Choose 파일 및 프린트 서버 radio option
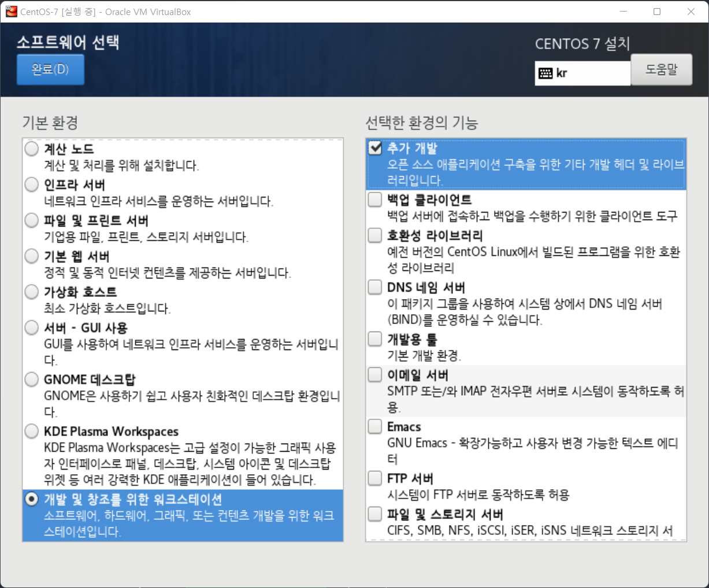 click(x=32, y=221)
